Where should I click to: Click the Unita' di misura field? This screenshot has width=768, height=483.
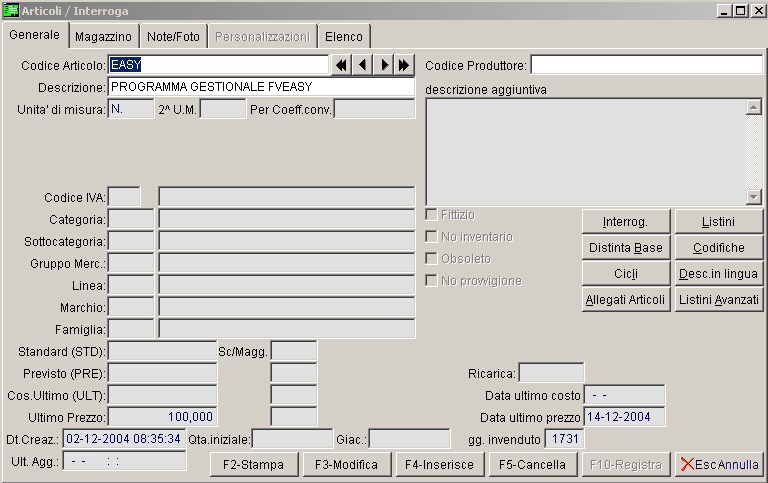[131, 109]
